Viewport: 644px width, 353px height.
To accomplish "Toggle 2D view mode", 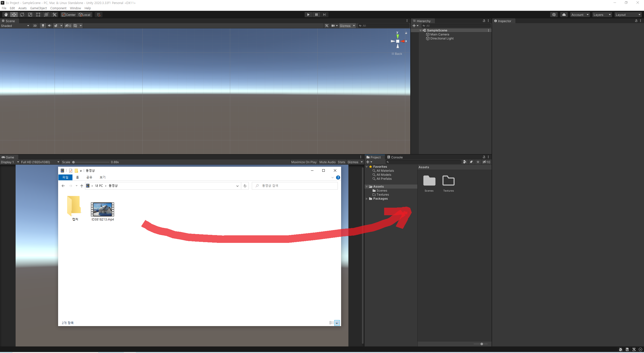I will point(35,26).
